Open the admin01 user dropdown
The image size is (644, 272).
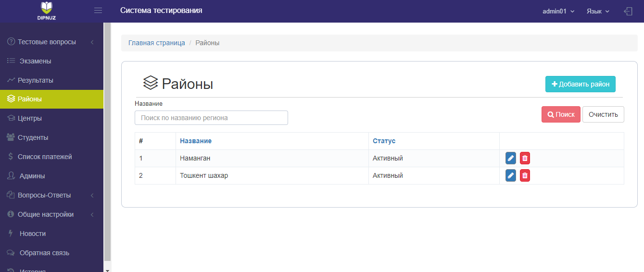pos(558,11)
